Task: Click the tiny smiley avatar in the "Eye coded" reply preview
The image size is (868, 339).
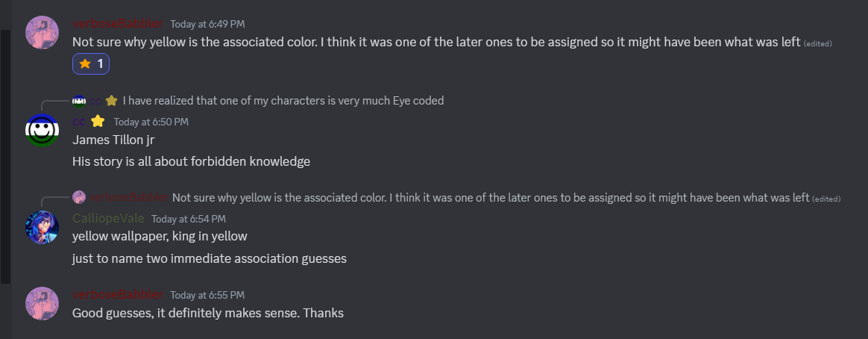Action: [x=79, y=100]
